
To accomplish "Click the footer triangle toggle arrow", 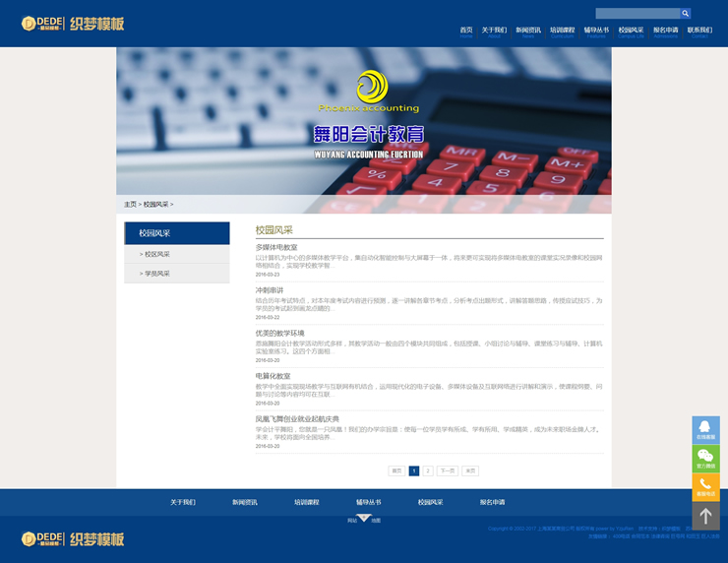I will (364, 518).
